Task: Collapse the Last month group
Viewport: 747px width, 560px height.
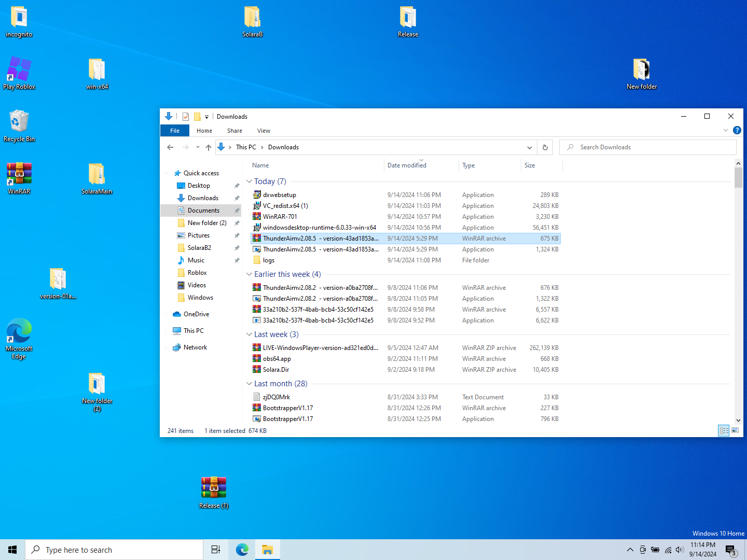Action: point(250,384)
